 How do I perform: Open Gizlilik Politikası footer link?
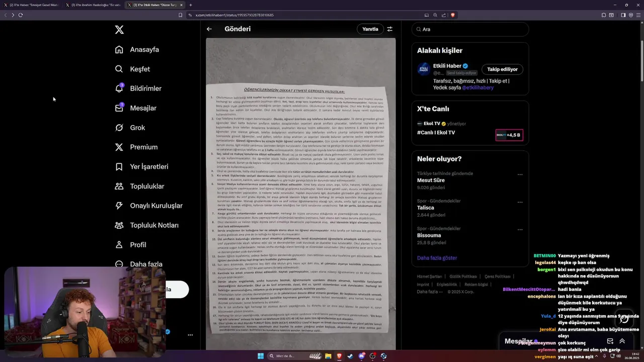pos(463,277)
